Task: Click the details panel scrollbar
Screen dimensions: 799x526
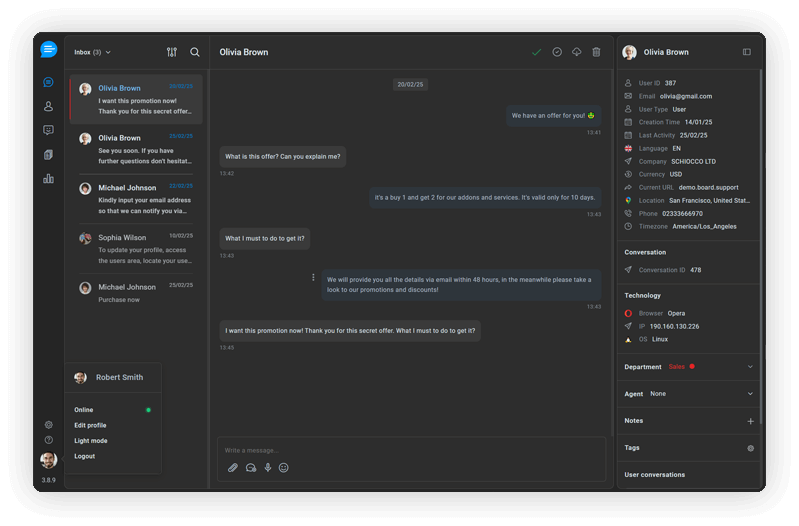Action: pyautogui.click(x=761, y=247)
